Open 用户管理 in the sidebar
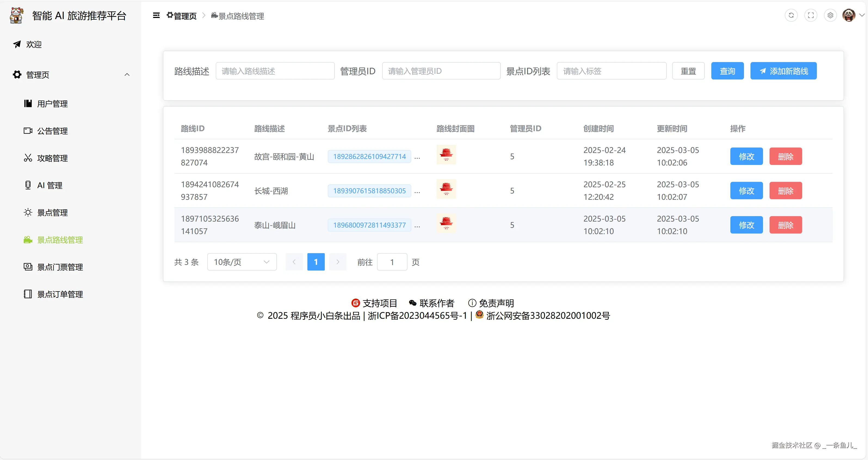 click(x=52, y=104)
